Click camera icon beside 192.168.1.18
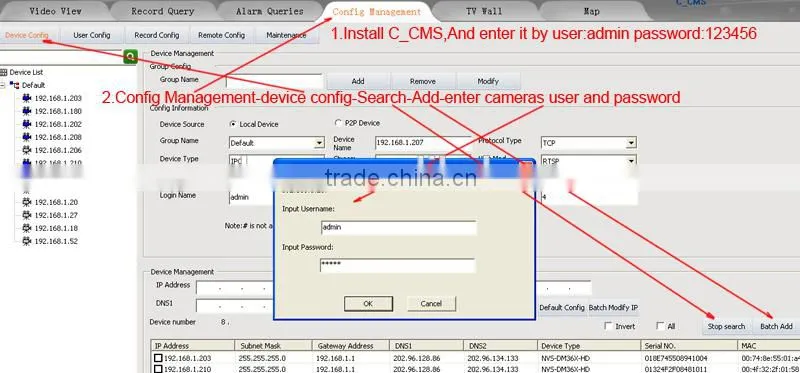This screenshot has height=373, width=800. 27,228
